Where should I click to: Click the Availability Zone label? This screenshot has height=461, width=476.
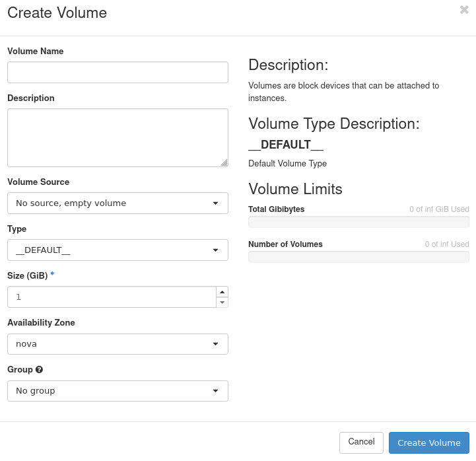tap(41, 323)
